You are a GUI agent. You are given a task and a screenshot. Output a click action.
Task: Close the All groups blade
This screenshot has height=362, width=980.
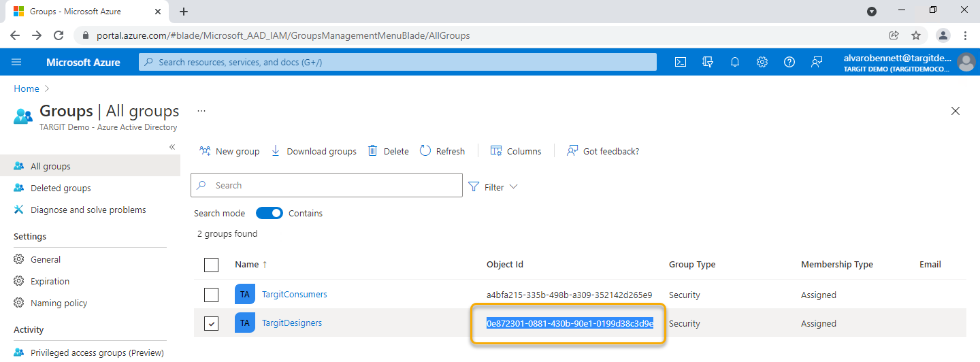[x=955, y=111]
